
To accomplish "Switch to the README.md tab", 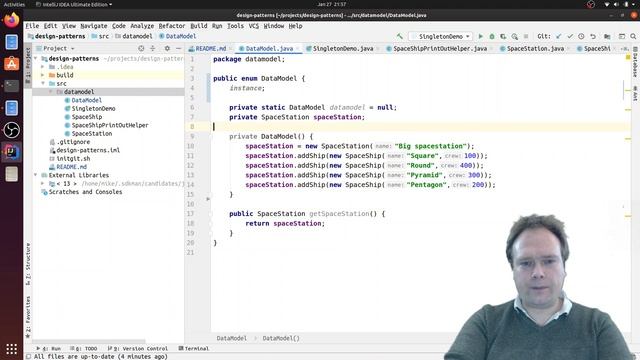I will pos(210,49).
